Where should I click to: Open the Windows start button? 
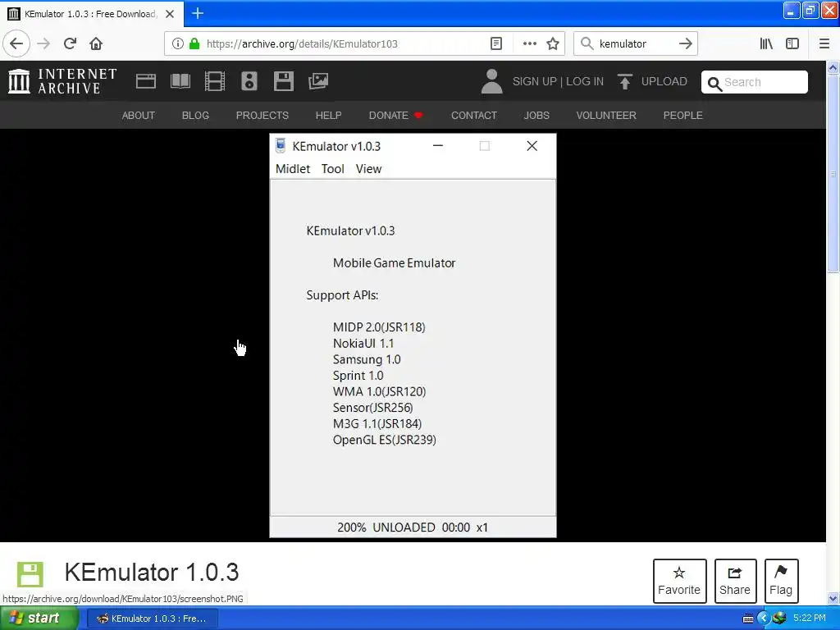click(39, 618)
